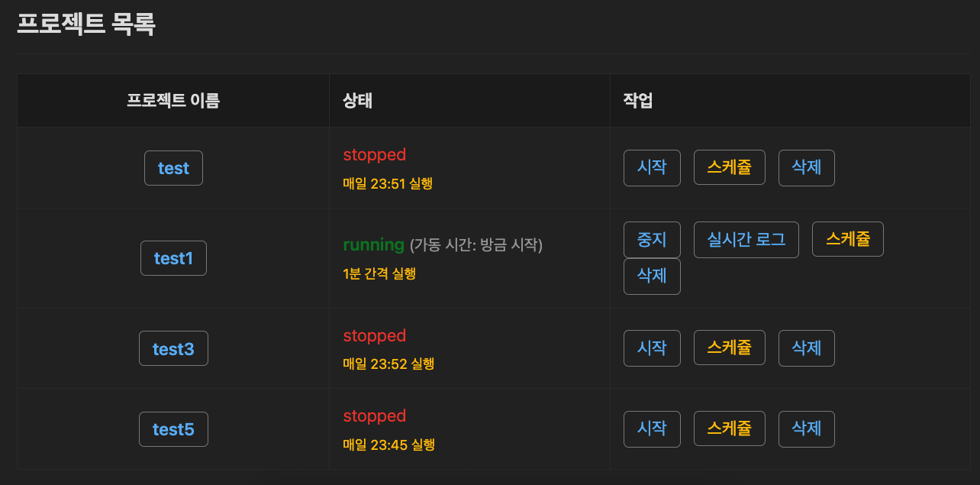Image resolution: width=980 pixels, height=485 pixels.
Task: Open the test project link
Action: click(173, 168)
